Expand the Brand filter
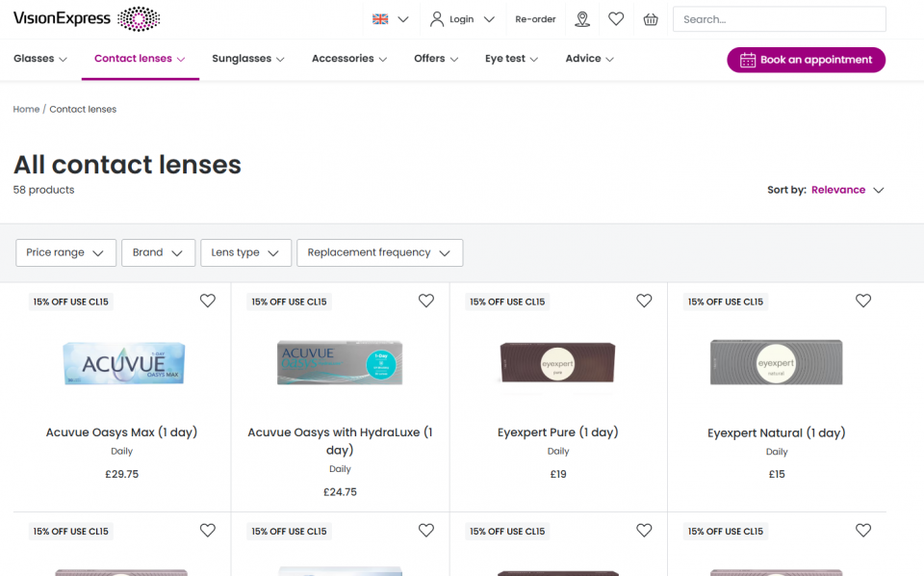The image size is (924, 576). click(x=158, y=252)
